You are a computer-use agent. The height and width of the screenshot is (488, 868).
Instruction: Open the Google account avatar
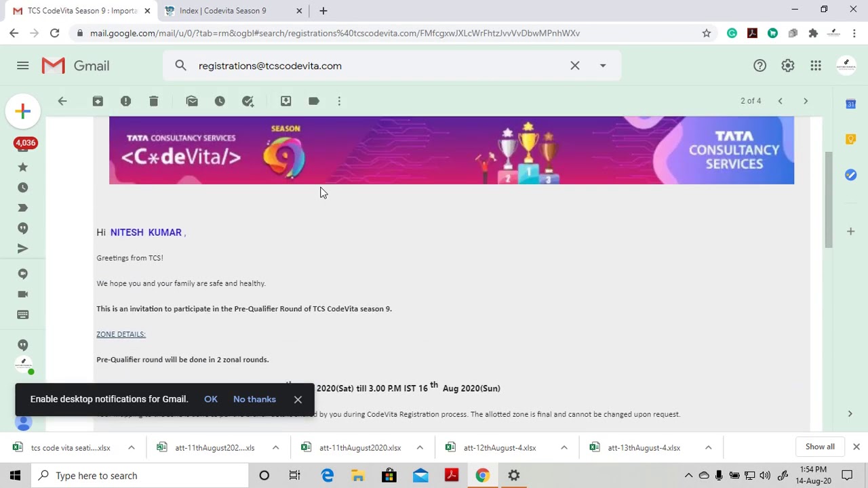point(846,66)
